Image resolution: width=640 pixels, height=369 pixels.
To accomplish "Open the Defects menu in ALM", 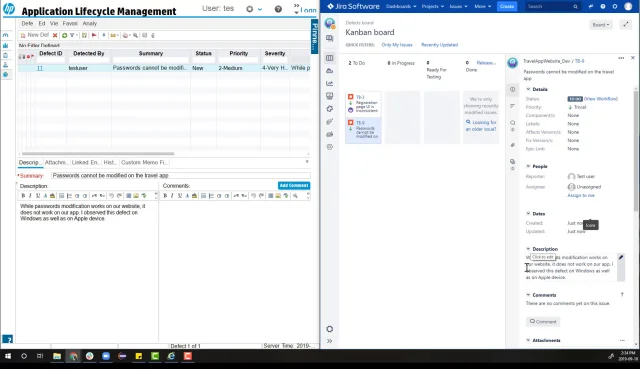I will (27, 23).
